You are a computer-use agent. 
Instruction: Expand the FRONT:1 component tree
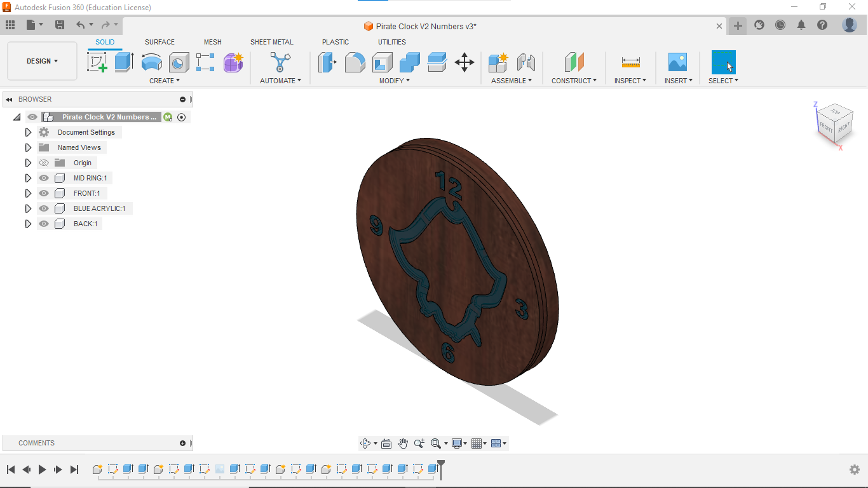(28, 193)
